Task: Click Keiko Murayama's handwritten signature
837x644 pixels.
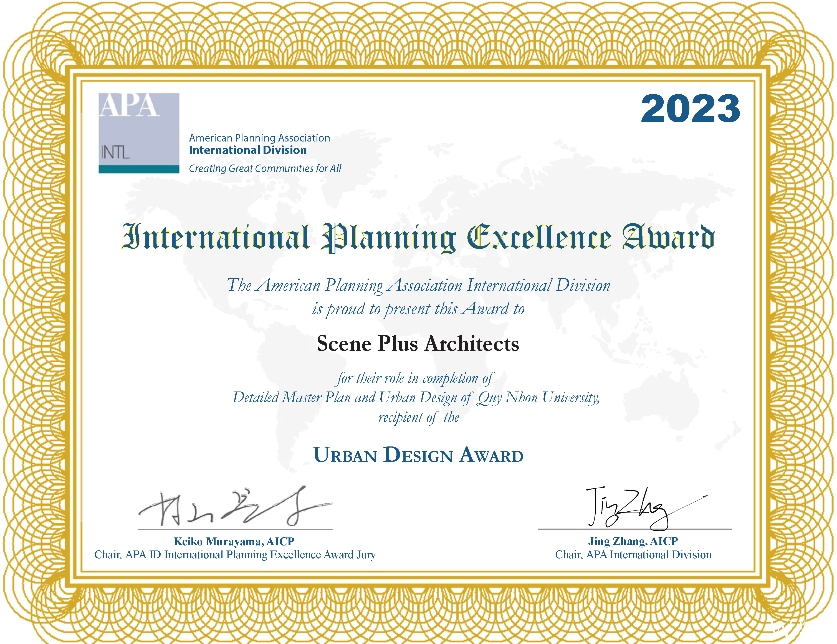Action: point(235,506)
